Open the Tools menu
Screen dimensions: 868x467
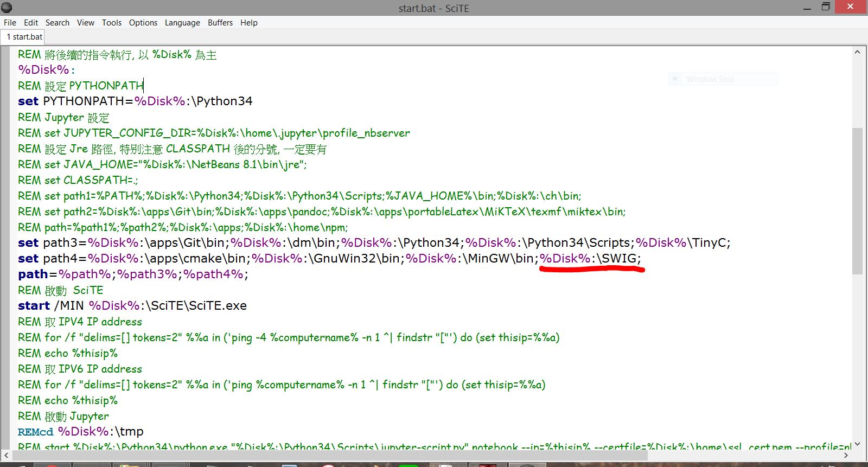click(x=112, y=23)
